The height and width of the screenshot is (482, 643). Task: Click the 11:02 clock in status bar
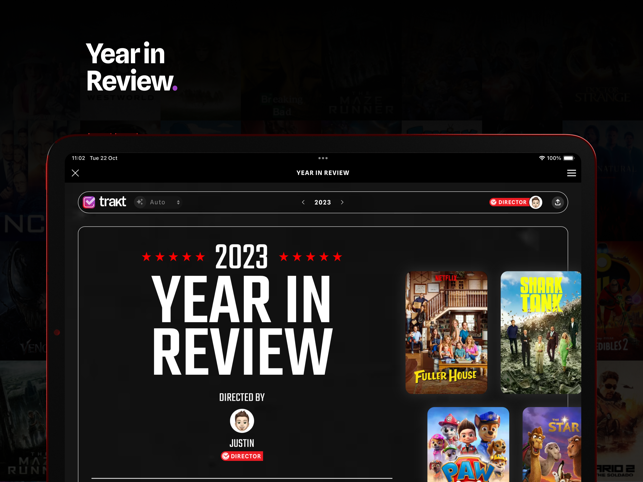[x=78, y=158]
